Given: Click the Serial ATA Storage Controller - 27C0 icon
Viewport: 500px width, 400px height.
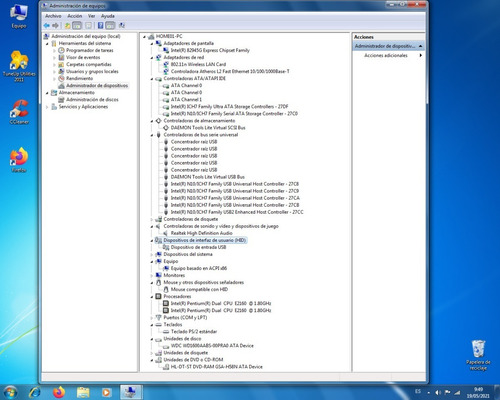Looking at the screenshot, I should (166, 114).
